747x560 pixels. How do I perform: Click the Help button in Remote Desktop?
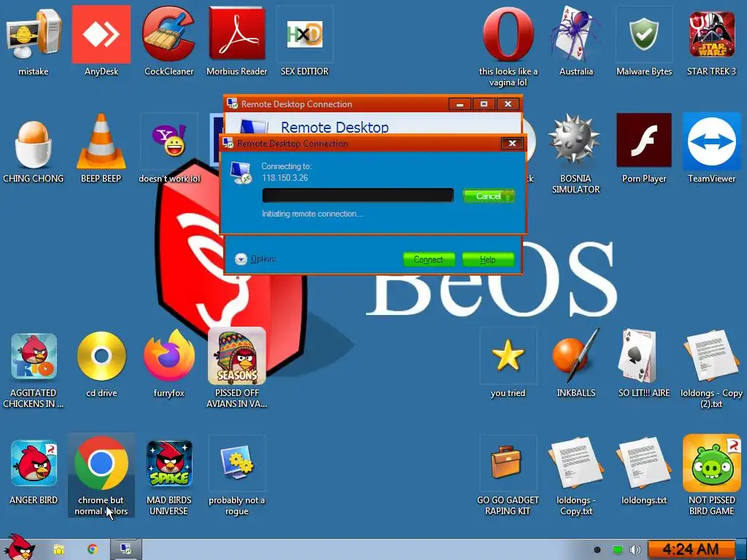click(488, 260)
